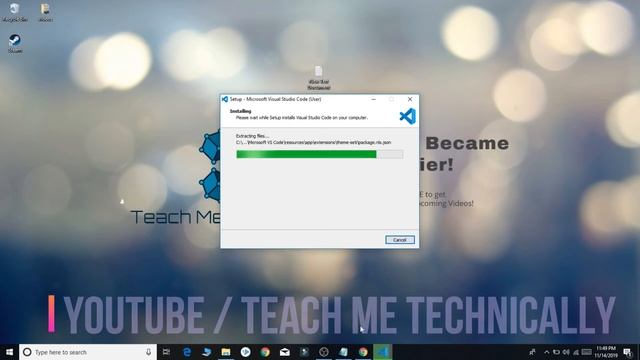Click the taskbar clock showing 11:49 PM
This screenshot has height=360, width=640.
pos(605,352)
